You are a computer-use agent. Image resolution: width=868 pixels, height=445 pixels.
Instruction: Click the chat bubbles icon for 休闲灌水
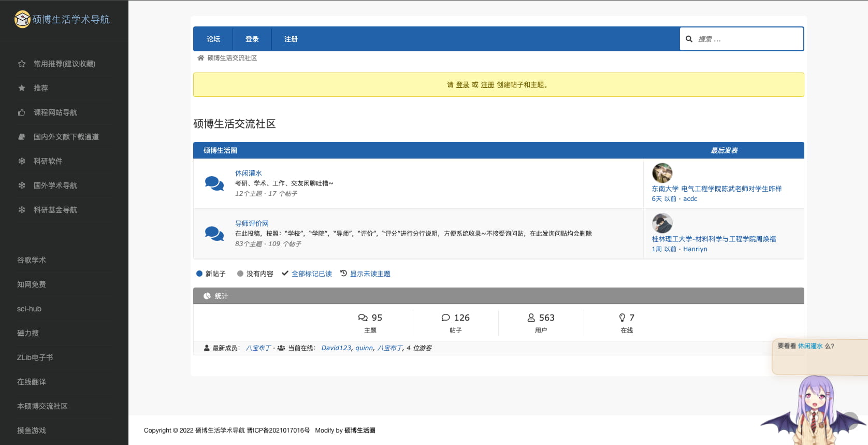pos(214,183)
